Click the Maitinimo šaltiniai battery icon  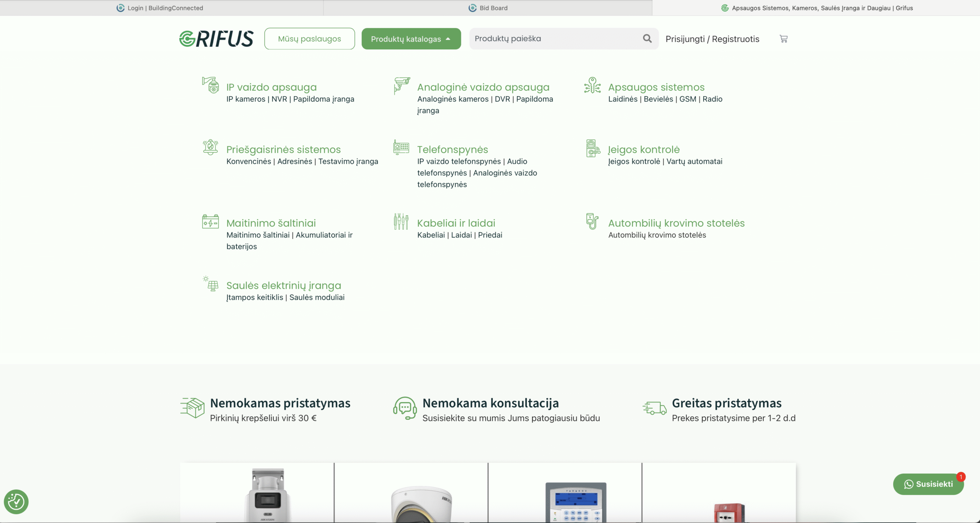pyautogui.click(x=210, y=222)
